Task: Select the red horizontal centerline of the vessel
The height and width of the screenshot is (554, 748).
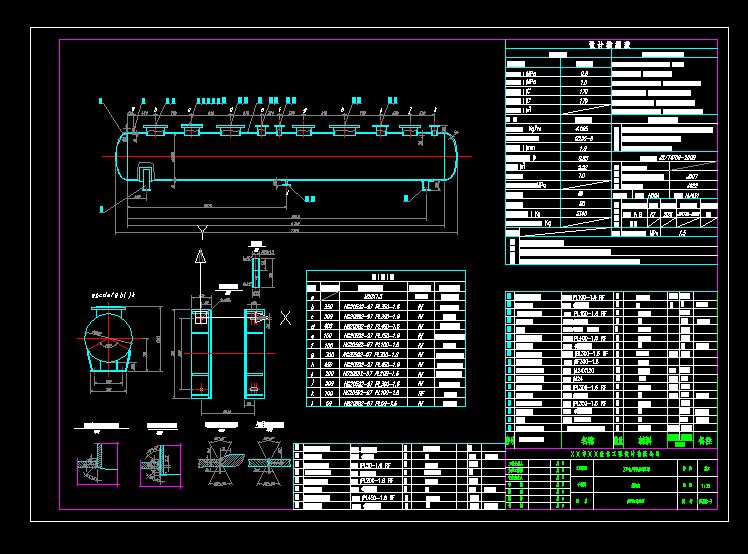Action: click(287, 157)
